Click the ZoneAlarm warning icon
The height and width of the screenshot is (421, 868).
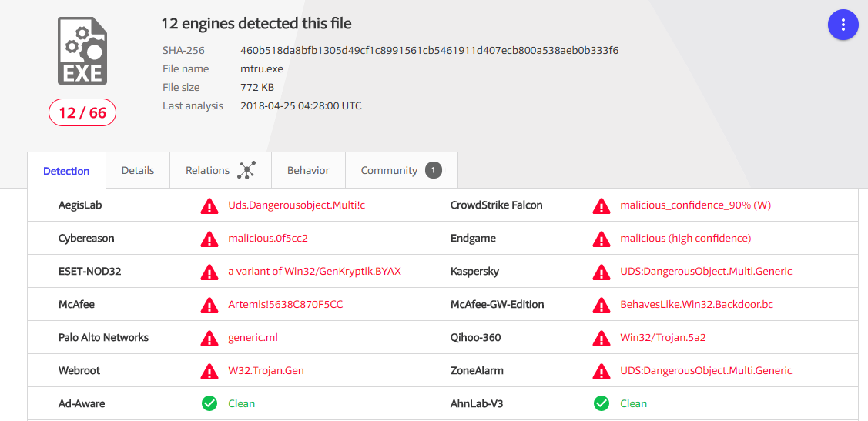pos(602,371)
